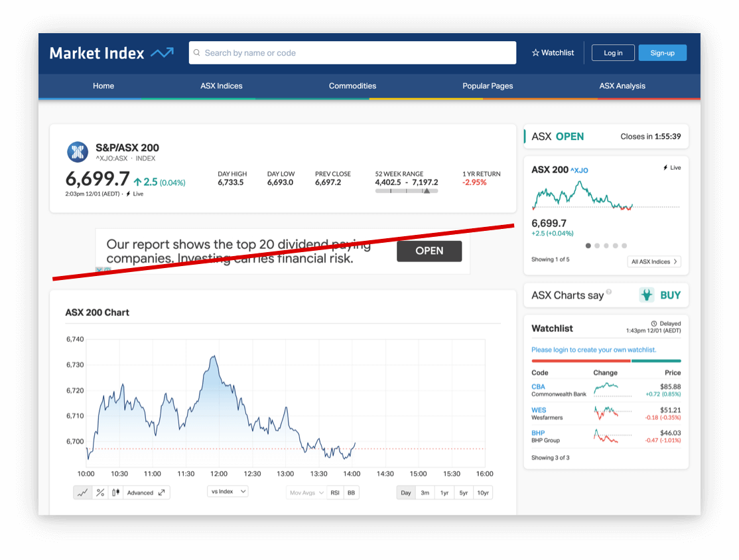Click the DAY HIGH value 6,733.5
Screen dimensions: 739x560
(230, 182)
